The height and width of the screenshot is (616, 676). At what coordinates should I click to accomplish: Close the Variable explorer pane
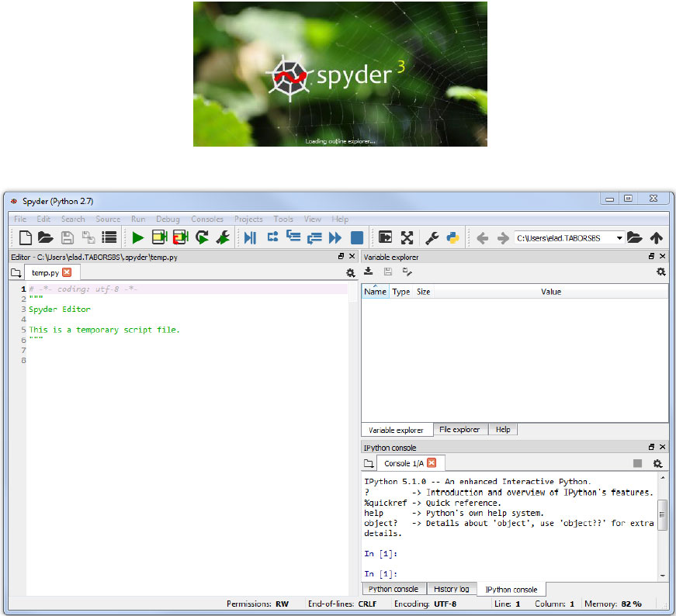coord(663,256)
